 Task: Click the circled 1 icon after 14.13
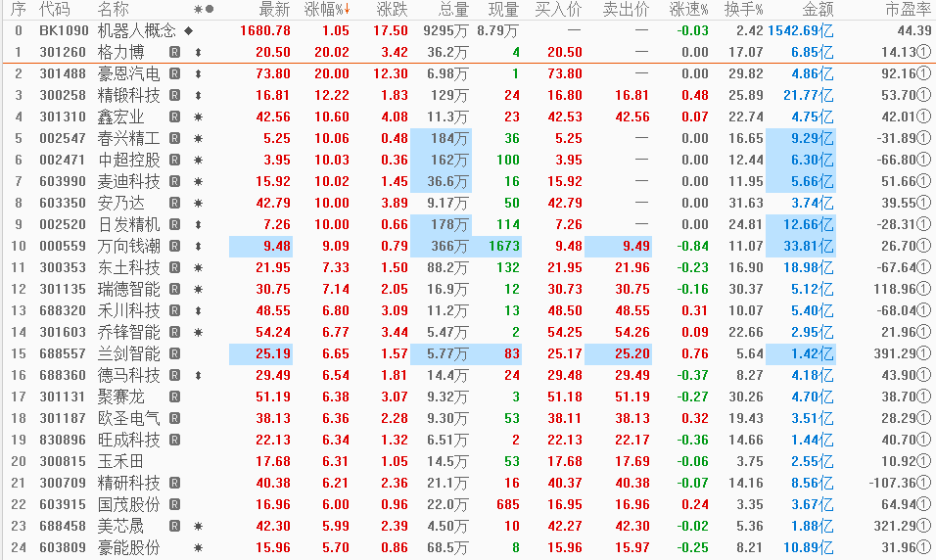point(923,53)
